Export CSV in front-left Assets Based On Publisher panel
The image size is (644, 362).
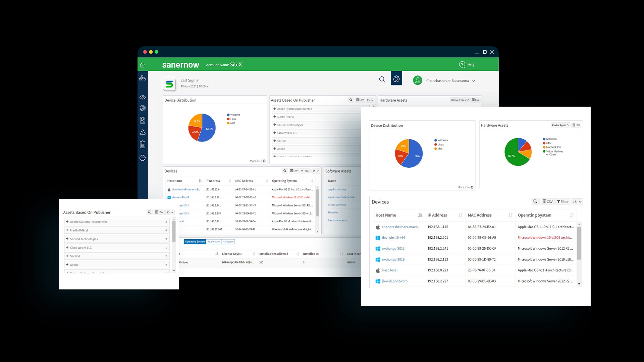click(159, 212)
